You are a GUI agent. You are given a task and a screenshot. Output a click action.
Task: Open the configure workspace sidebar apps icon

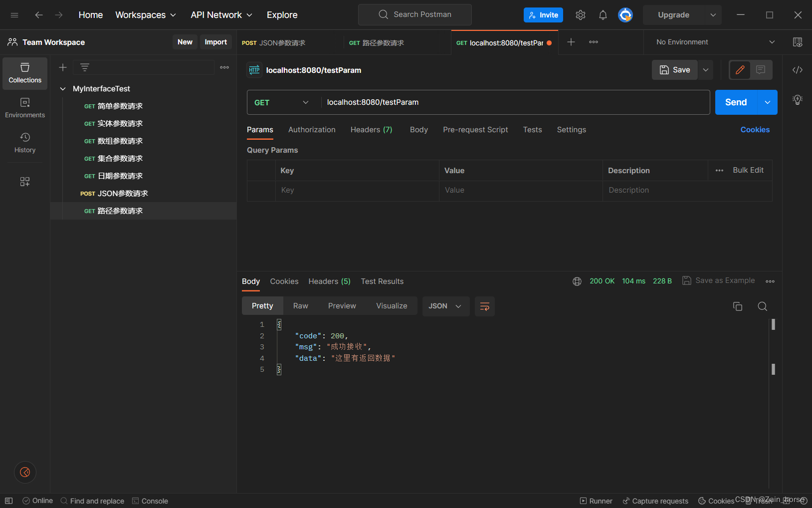(x=25, y=182)
